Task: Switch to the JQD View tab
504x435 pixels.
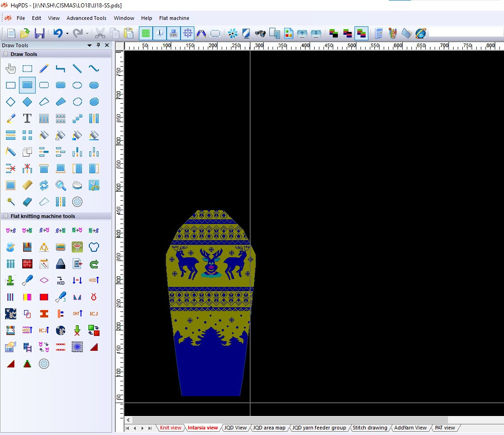Action: tap(235, 428)
